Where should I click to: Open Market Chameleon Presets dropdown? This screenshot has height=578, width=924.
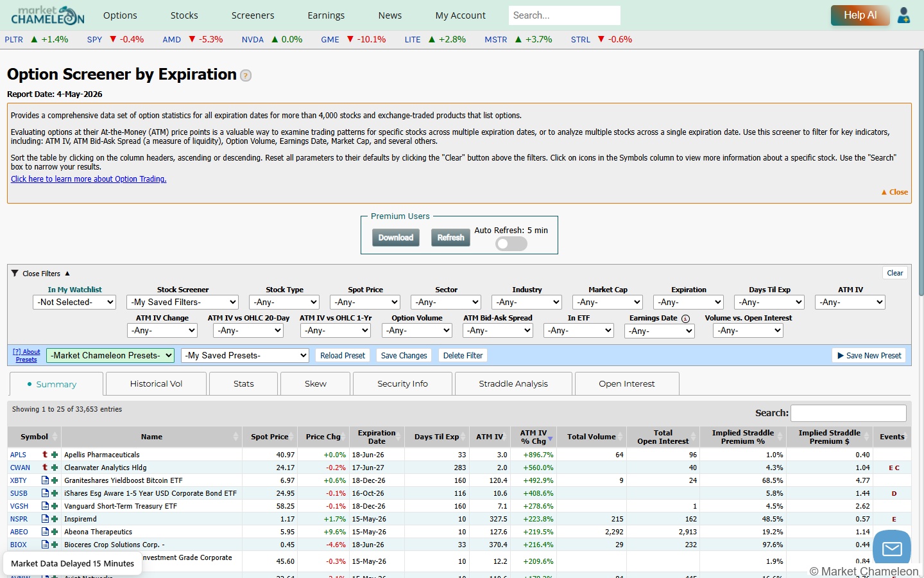coord(110,355)
